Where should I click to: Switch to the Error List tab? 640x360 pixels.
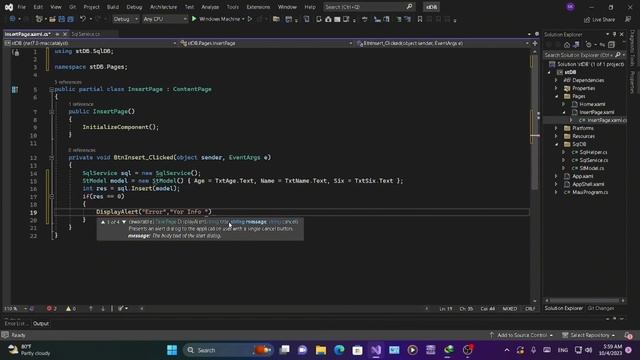pos(15,323)
